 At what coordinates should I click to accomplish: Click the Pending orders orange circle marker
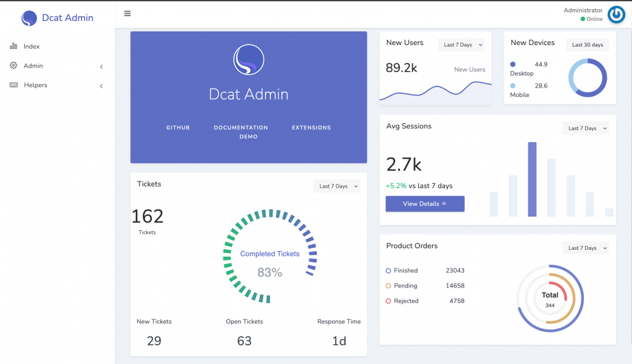388,286
